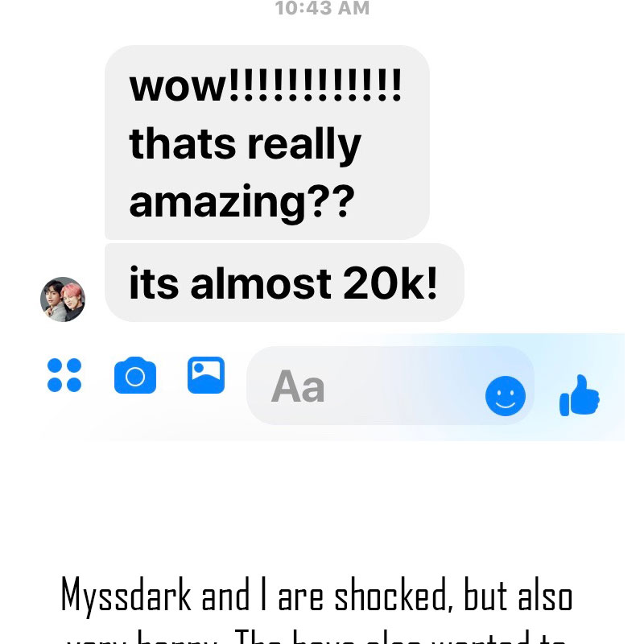This screenshot has height=644, width=644.
Task: Open the camera to take a photo
Action: click(x=135, y=375)
